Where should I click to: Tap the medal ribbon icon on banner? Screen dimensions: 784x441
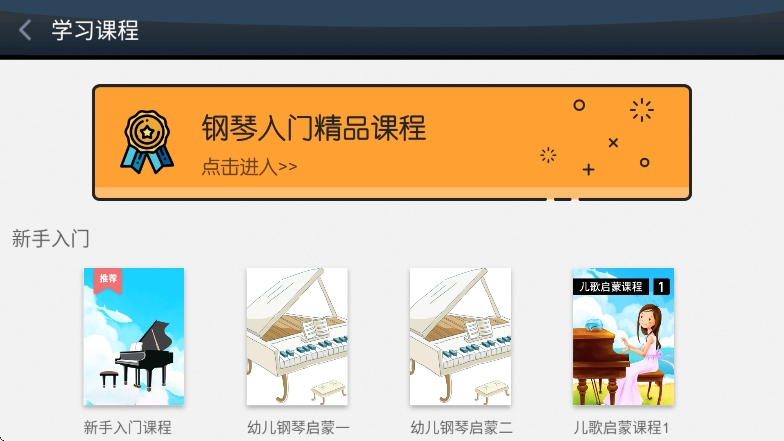point(147,142)
